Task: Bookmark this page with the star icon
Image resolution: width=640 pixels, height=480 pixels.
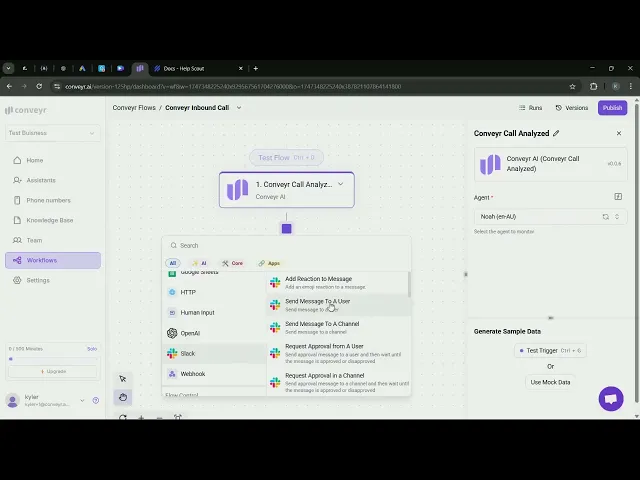Action: tap(572, 87)
